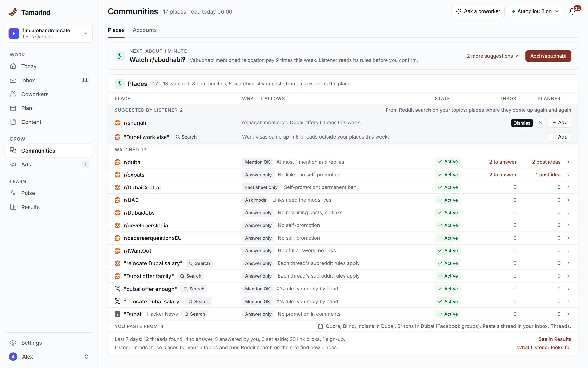
Task: Open Coworkers in the sidebar
Action: click(49, 94)
